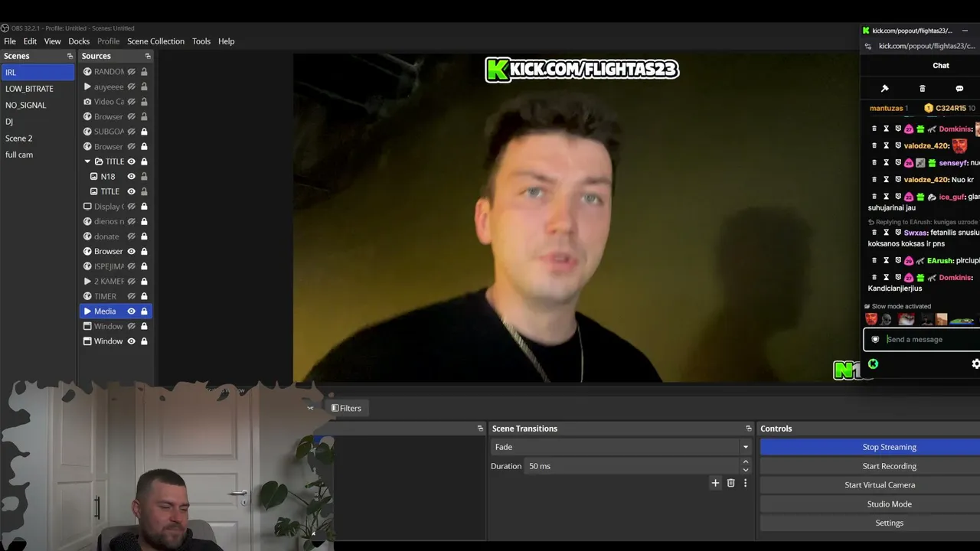The width and height of the screenshot is (980, 551).
Task: Select the DJ scene
Action: click(x=38, y=122)
